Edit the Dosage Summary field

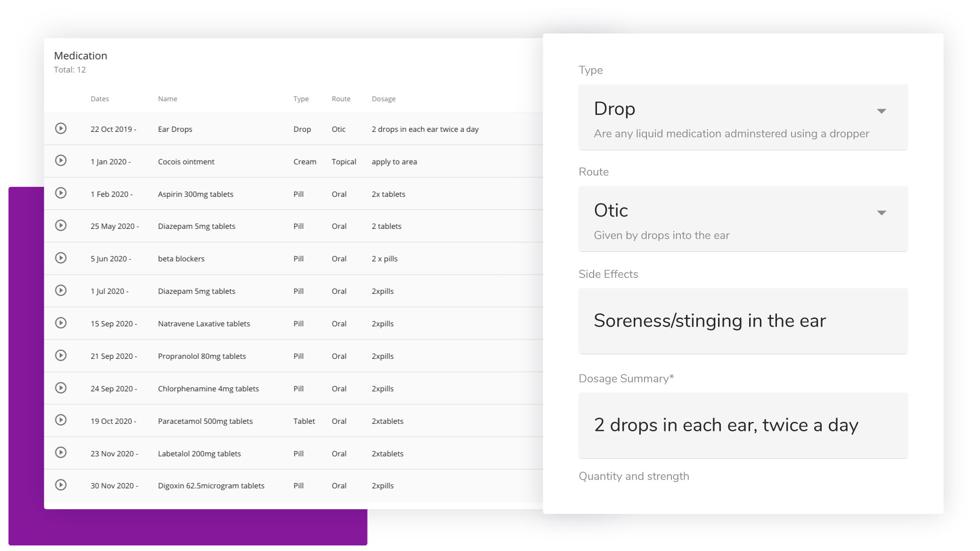click(x=743, y=426)
